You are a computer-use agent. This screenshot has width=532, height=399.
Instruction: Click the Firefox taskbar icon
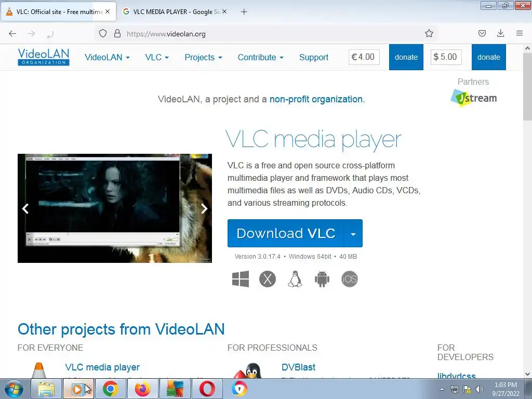[142, 389]
